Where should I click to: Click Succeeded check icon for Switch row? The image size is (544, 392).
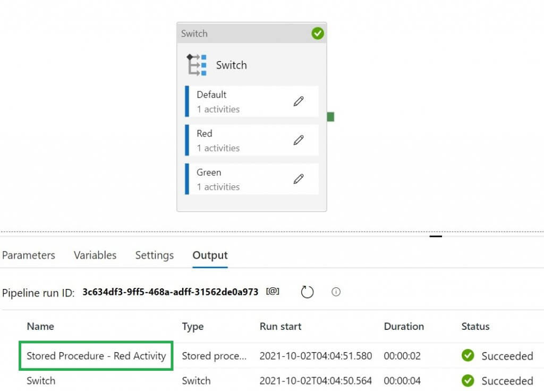(x=467, y=380)
